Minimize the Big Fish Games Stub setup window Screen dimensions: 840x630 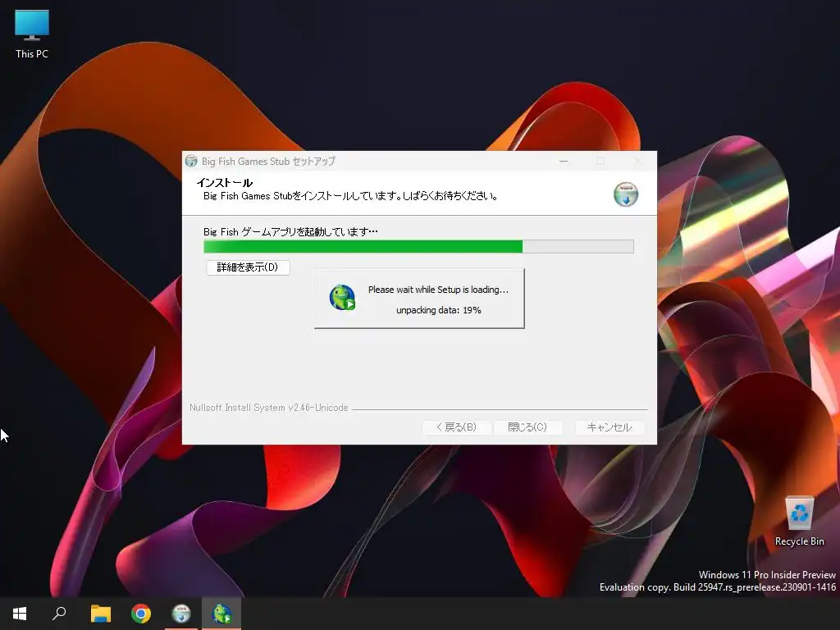click(x=564, y=162)
